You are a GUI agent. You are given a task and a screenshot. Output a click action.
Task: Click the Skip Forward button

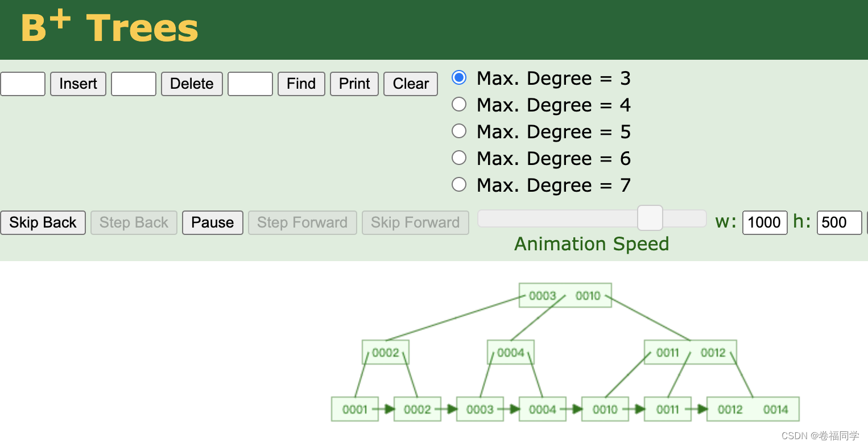[415, 222]
